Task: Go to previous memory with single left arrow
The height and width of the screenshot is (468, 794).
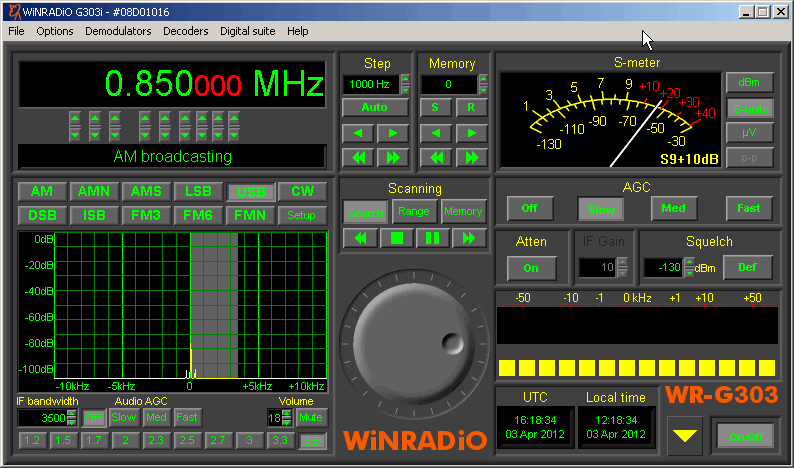Action: click(435, 133)
